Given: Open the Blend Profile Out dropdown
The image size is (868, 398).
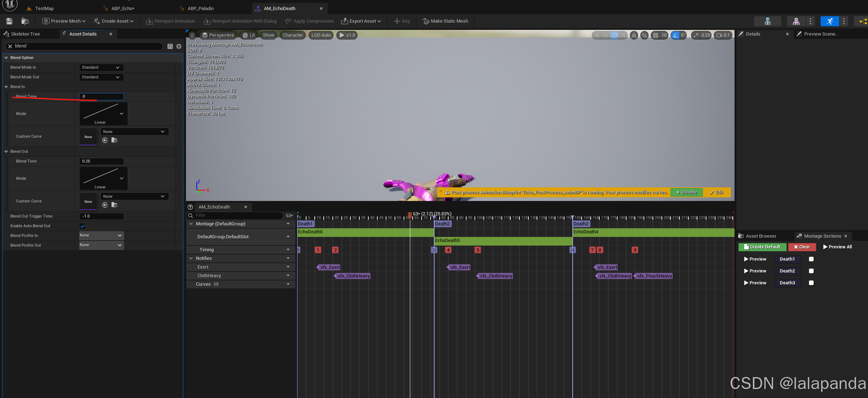Looking at the screenshot, I should click(x=101, y=245).
